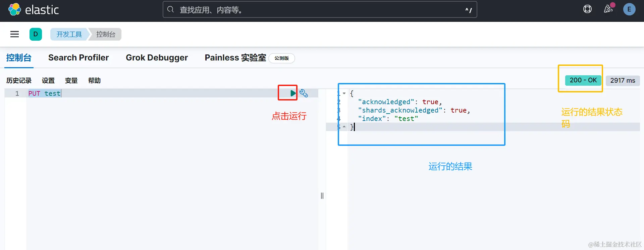Click line number 1 in request editor
This screenshot has width=644, height=250.
17,93
